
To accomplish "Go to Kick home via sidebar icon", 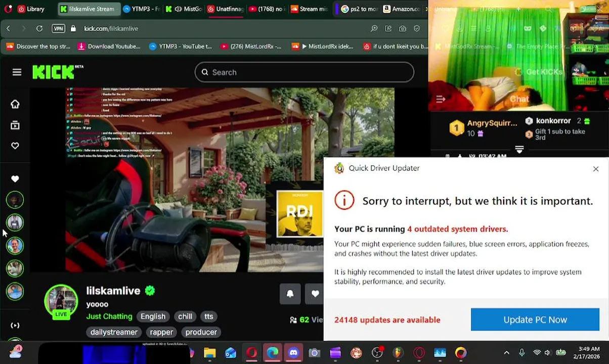I will [x=15, y=104].
